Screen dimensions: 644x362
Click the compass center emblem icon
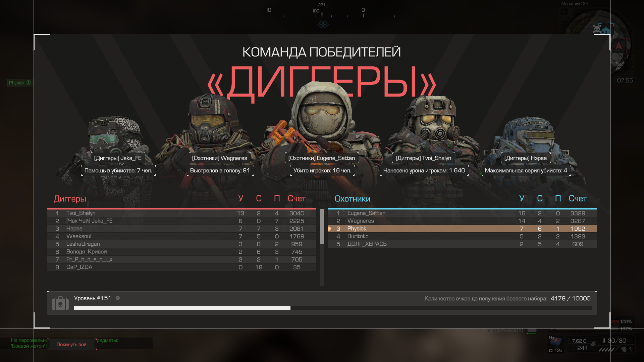323,24
